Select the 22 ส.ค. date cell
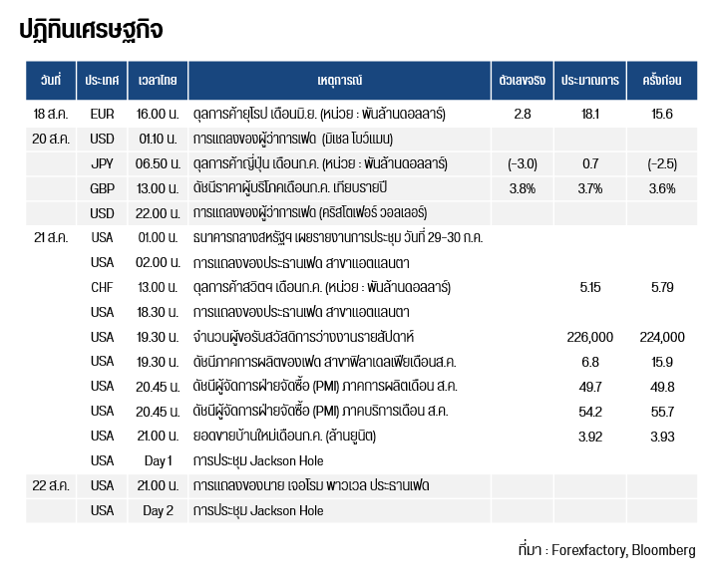 pyautogui.click(x=51, y=485)
